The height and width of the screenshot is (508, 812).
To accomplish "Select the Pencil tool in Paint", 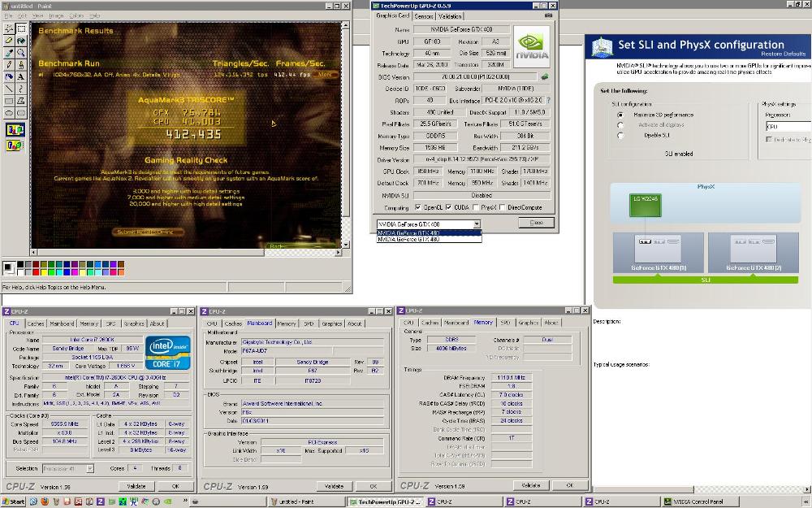I will click(x=9, y=64).
